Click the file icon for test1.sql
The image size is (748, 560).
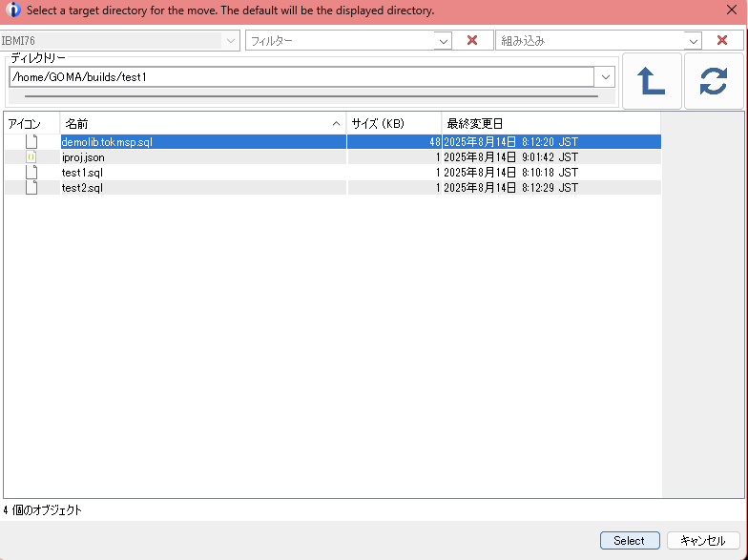[x=31, y=172]
